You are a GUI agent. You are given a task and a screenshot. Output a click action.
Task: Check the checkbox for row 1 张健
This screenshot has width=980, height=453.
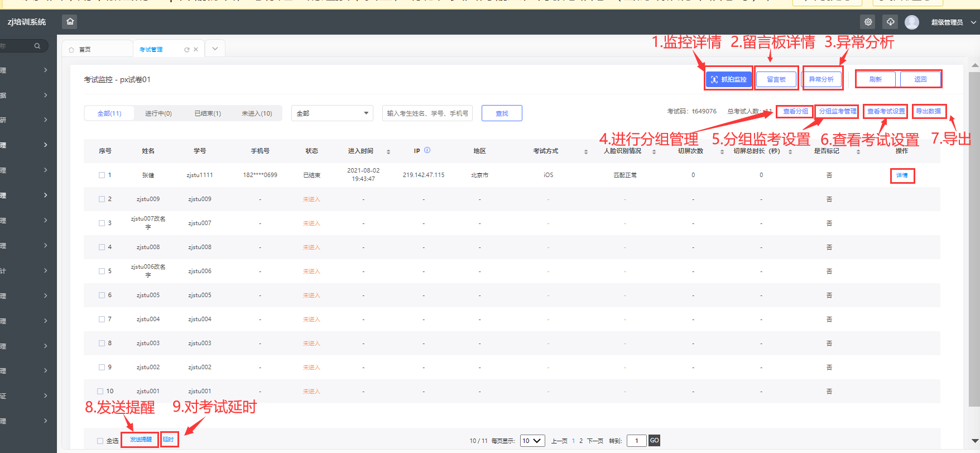coord(102,175)
